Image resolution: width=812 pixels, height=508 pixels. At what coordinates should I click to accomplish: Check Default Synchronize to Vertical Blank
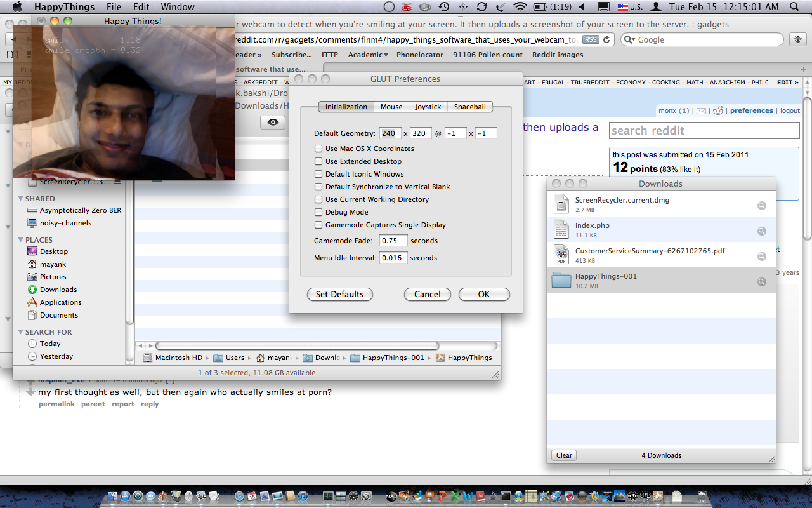tap(318, 187)
